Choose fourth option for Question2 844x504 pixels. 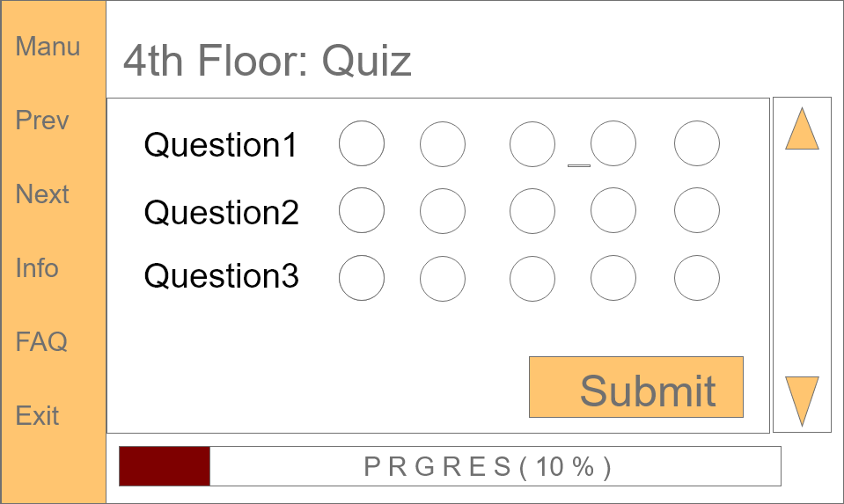[x=613, y=211]
